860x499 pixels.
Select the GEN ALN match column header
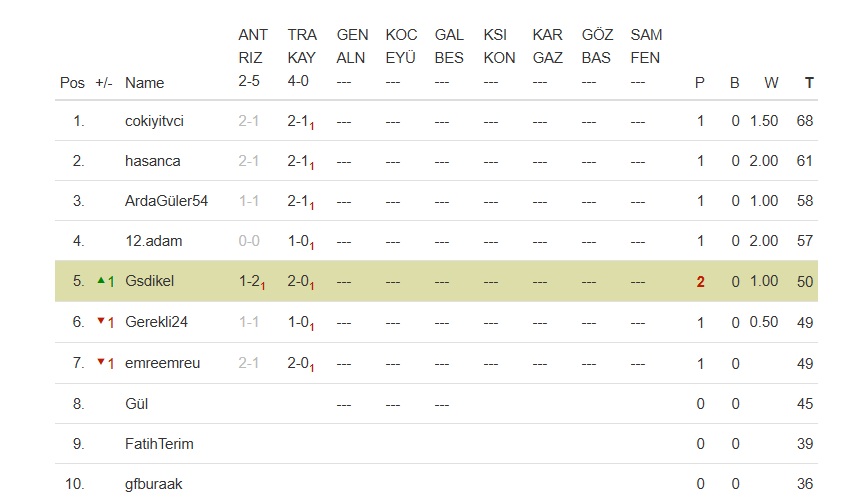(351, 46)
